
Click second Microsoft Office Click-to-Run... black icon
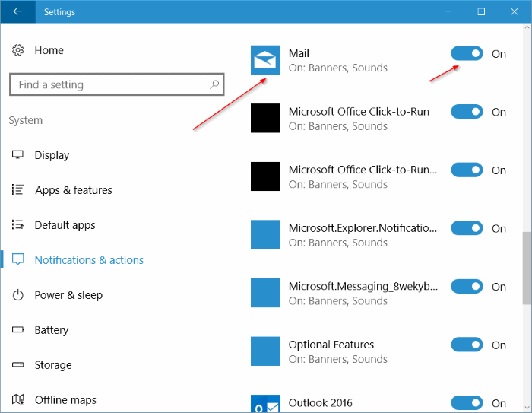click(265, 176)
